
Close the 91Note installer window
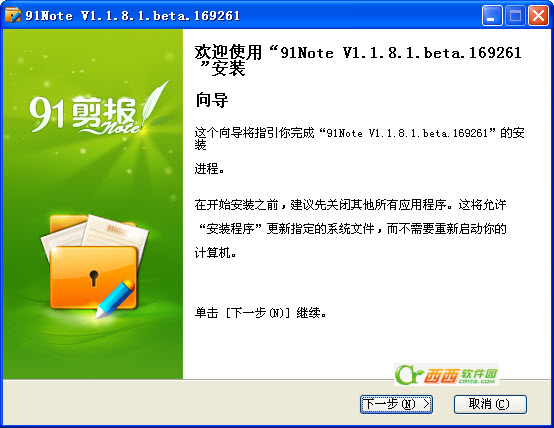[x=538, y=16]
